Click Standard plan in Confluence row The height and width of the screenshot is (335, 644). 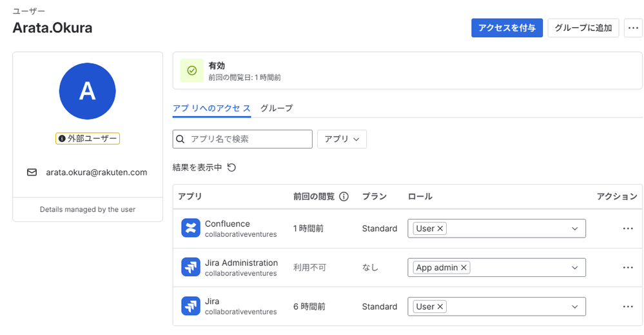click(380, 228)
